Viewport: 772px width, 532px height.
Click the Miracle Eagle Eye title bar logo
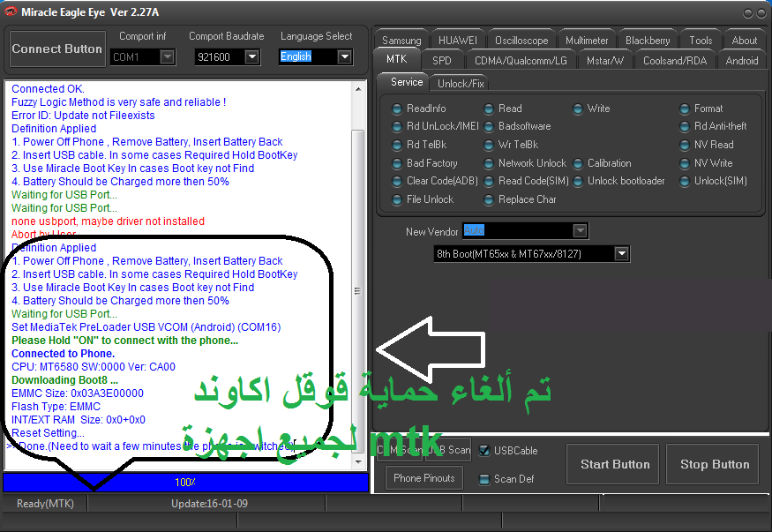click(x=11, y=11)
